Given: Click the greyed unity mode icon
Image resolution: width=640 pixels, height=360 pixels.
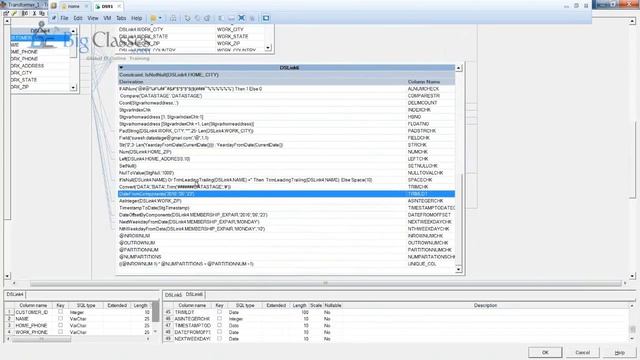Looking at the screenshot, I should click(x=252, y=18).
